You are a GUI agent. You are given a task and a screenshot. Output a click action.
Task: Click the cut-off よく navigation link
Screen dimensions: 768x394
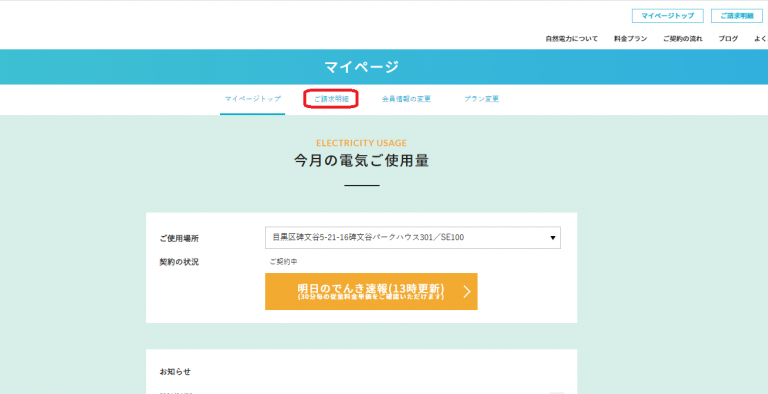[761, 39]
